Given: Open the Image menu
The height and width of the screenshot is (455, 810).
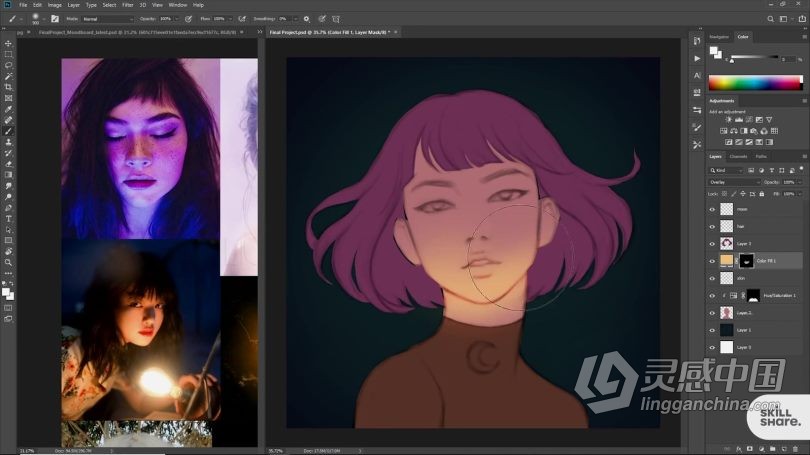Looking at the screenshot, I should point(54,5).
